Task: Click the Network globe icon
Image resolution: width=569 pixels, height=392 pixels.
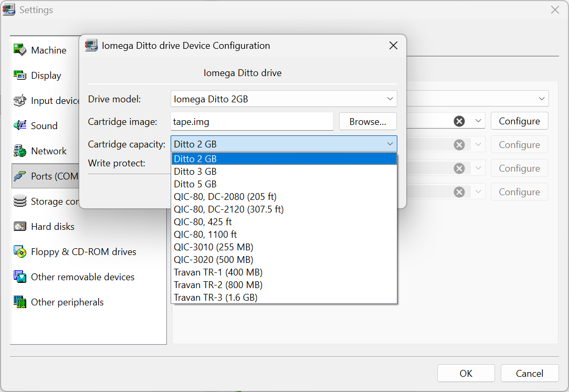Action: (20, 151)
